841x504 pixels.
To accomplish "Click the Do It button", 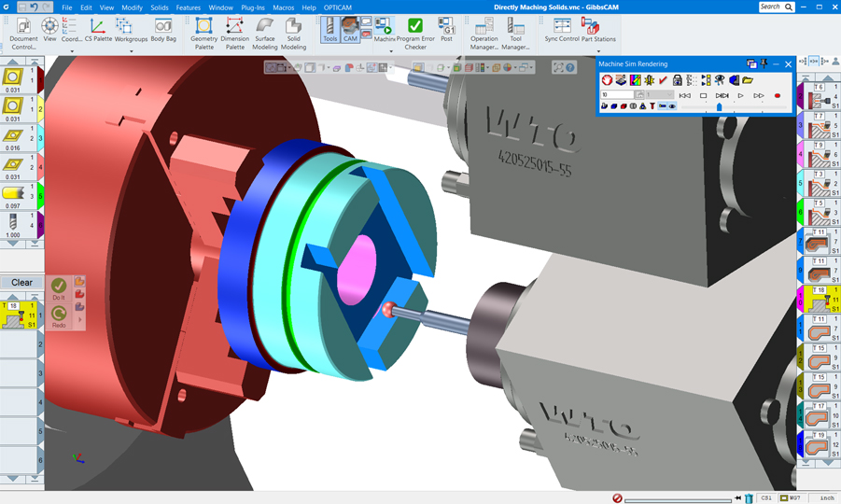I will (x=59, y=287).
